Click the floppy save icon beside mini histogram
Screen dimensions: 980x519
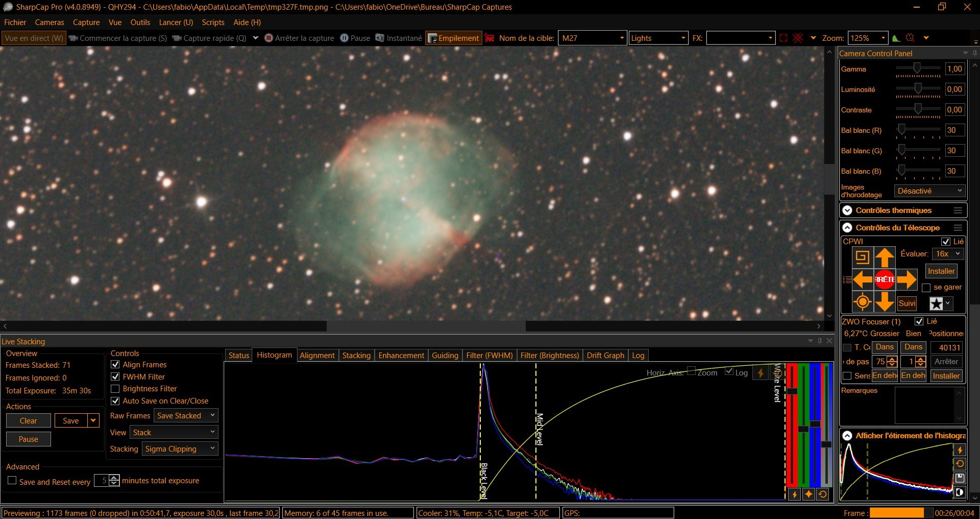[960, 478]
